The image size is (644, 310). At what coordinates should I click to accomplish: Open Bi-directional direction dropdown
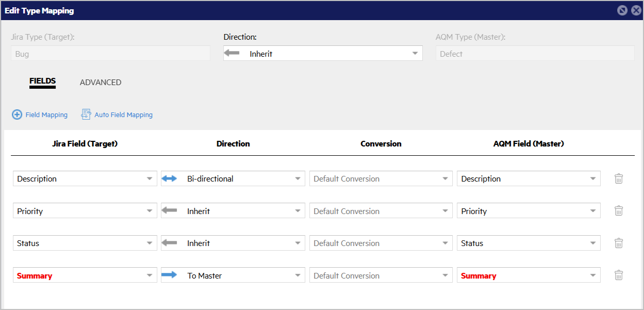pyautogui.click(x=297, y=179)
